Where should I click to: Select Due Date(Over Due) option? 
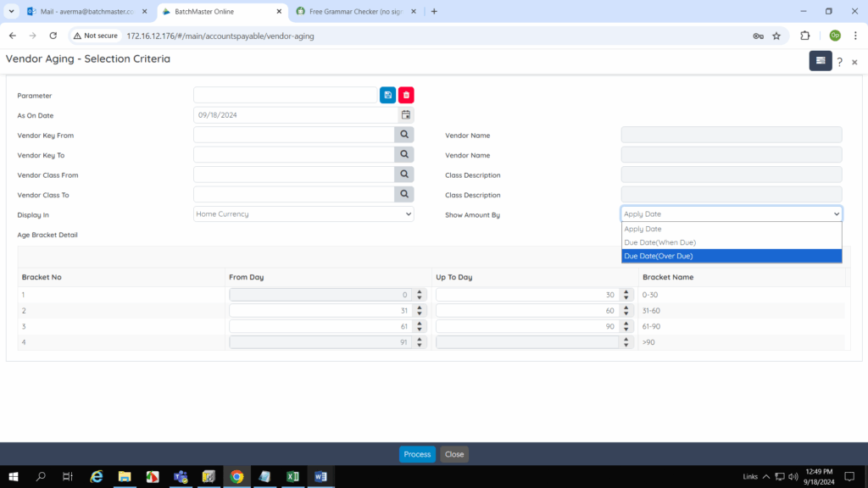pyautogui.click(x=731, y=256)
